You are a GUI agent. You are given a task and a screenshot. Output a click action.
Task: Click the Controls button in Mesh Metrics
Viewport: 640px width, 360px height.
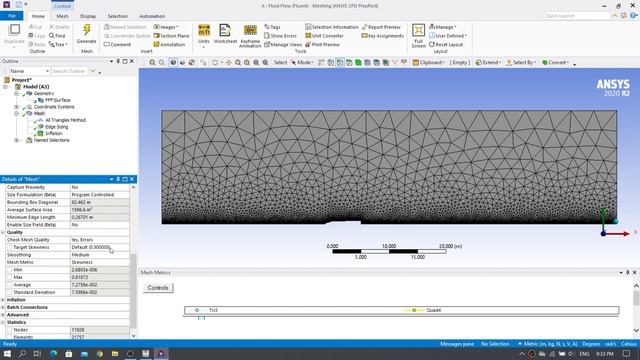click(158, 288)
